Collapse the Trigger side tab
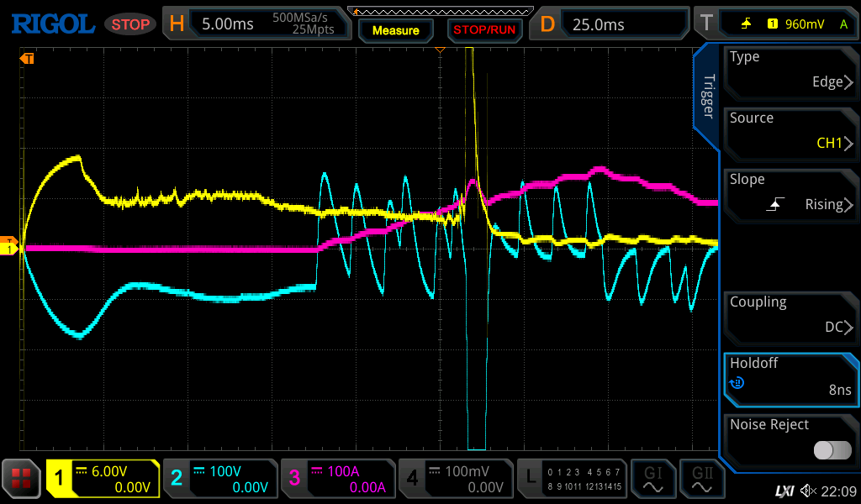Viewport: 861px width, 504px height. [x=707, y=97]
